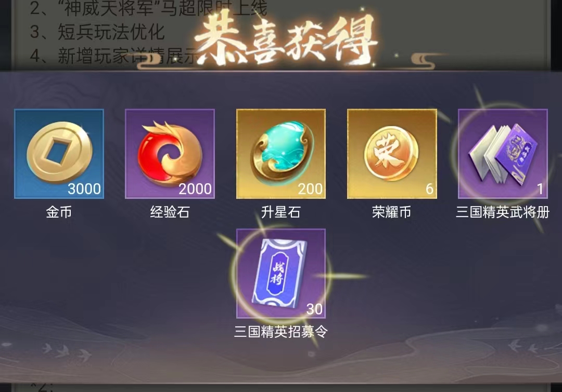
Task: Tap the blue 战将 recruitment card icon
Action: click(x=281, y=273)
